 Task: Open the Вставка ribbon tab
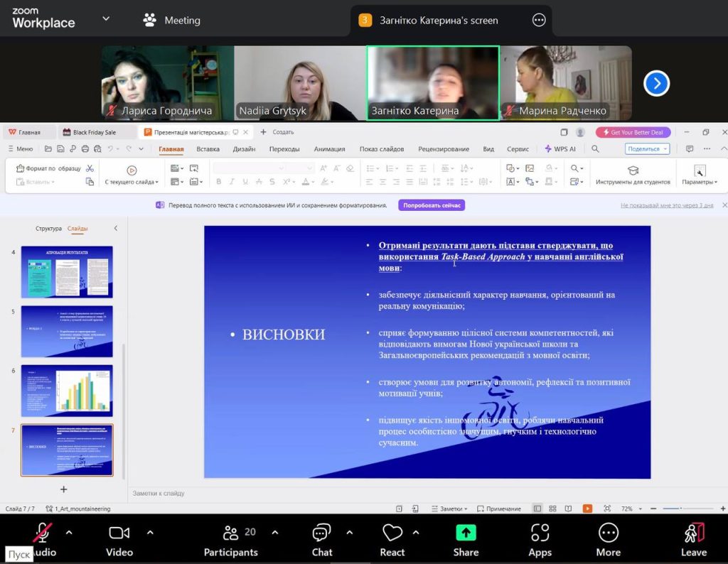(208, 149)
